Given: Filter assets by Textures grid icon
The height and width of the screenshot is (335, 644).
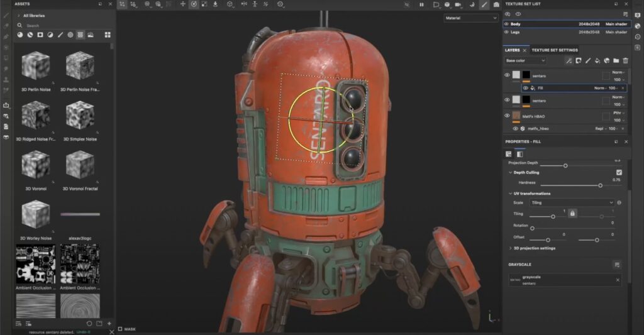Looking at the screenshot, I should coord(80,35).
